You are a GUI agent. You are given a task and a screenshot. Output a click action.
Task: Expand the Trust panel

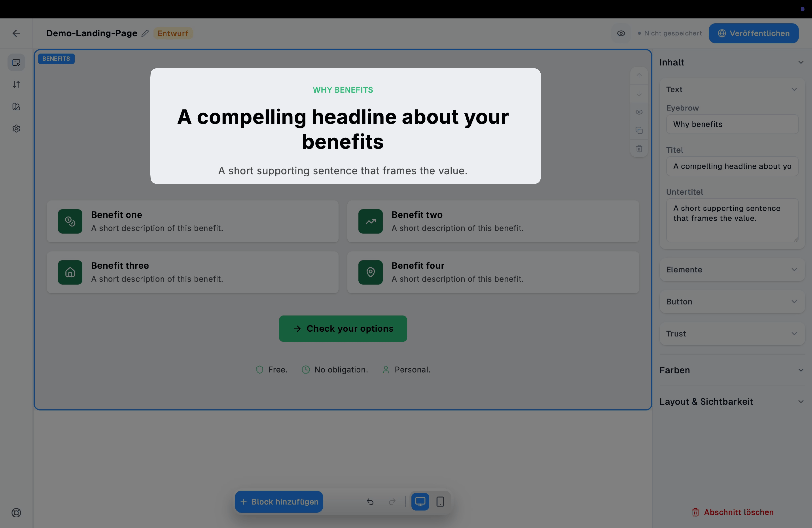(732, 334)
